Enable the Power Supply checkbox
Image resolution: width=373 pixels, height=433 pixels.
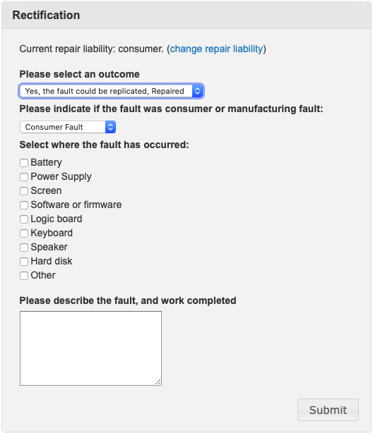tap(24, 177)
